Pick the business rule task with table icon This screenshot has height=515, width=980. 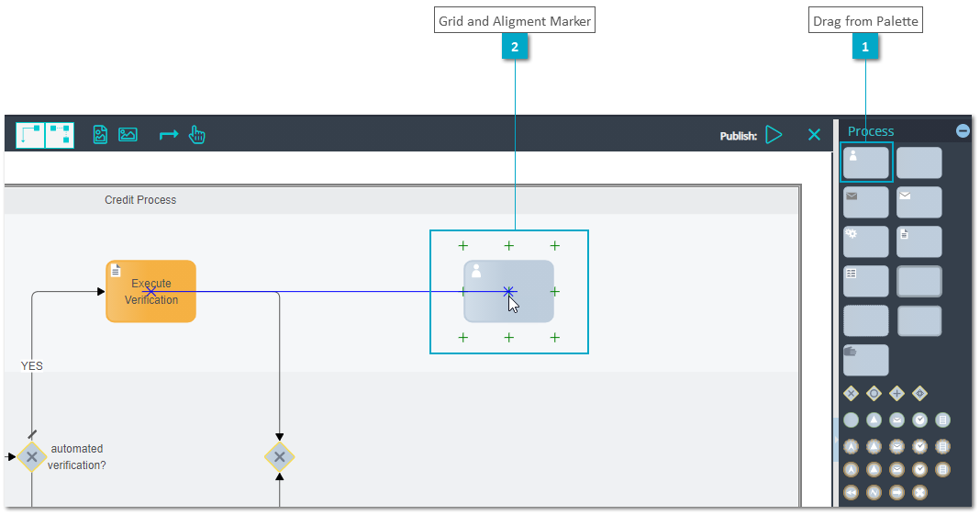[865, 281]
